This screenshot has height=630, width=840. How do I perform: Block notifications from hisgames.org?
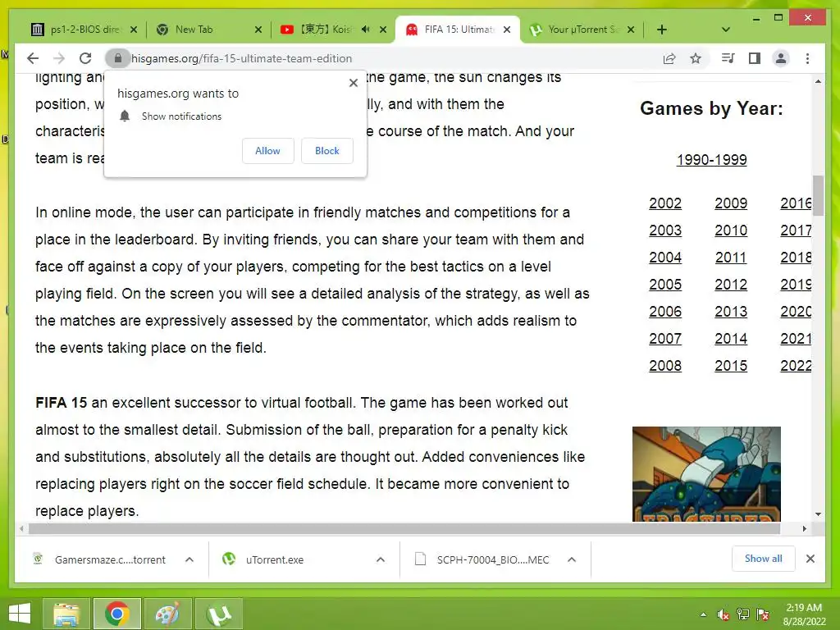tap(326, 151)
